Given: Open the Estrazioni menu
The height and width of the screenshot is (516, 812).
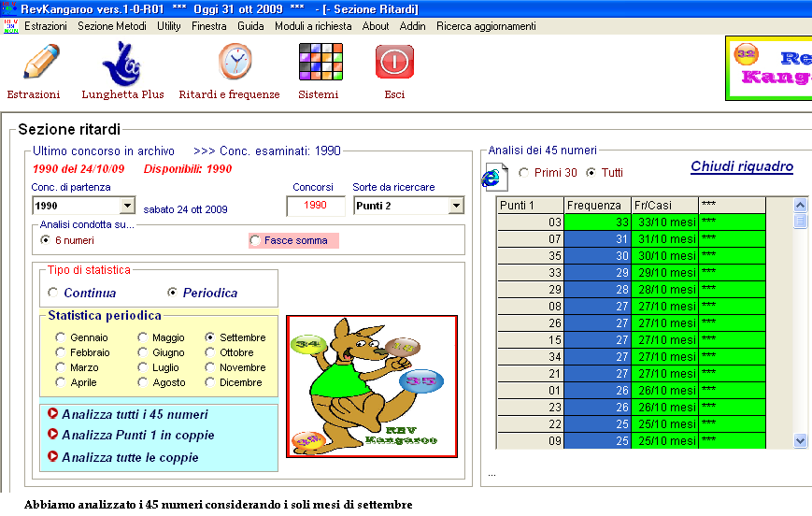Looking at the screenshot, I should pos(46,26).
